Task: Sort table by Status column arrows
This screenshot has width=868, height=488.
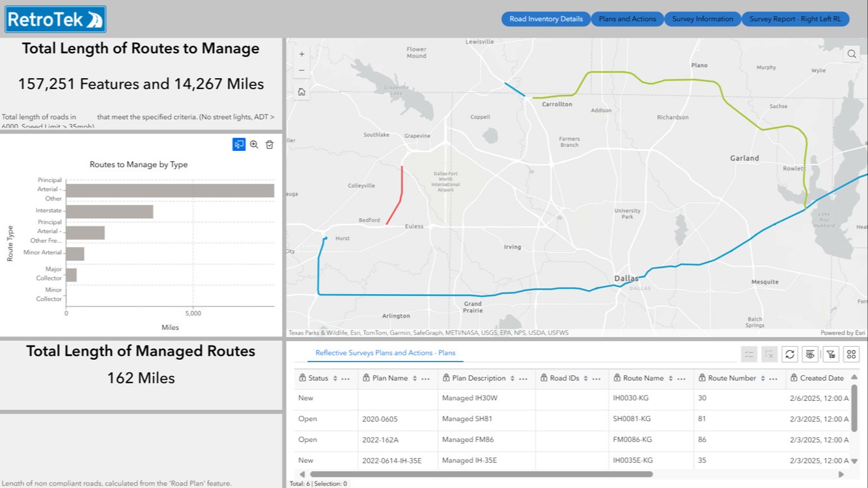Action: point(335,378)
